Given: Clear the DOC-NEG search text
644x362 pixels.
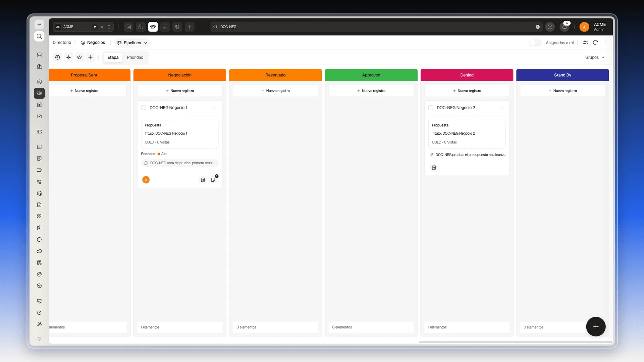Looking at the screenshot, I should pyautogui.click(x=538, y=27).
